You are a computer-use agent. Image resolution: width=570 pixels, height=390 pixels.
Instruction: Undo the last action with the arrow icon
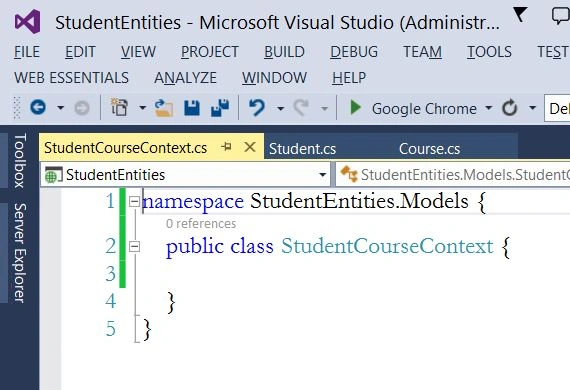[x=257, y=108]
